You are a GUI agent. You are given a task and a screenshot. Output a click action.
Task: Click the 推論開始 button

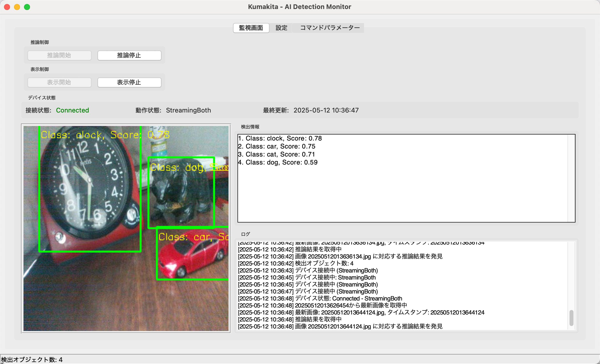pyautogui.click(x=59, y=55)
